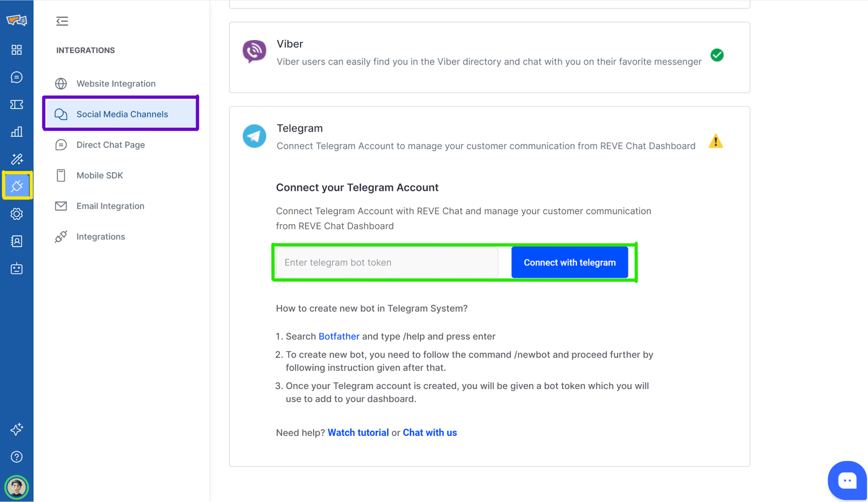The image size is (868, 502).
Task: Click the AI sparkle icon in sidebar
Action: click(x=16, y=429)
